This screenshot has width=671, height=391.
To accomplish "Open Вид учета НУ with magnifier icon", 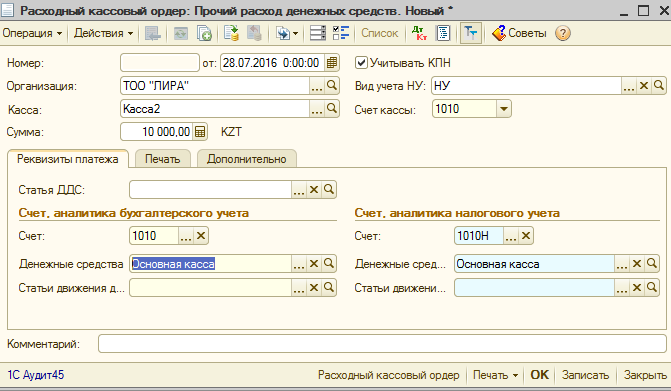I will tap(659, 86).
